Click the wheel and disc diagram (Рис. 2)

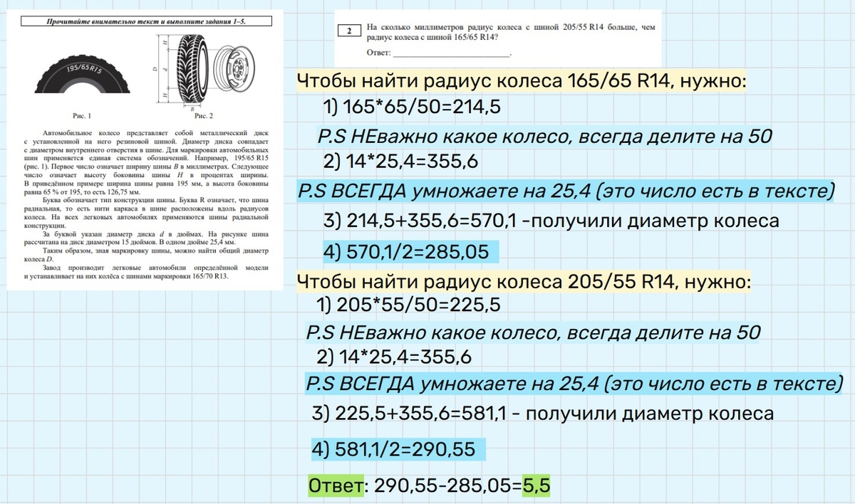click(x=203, y=70)
